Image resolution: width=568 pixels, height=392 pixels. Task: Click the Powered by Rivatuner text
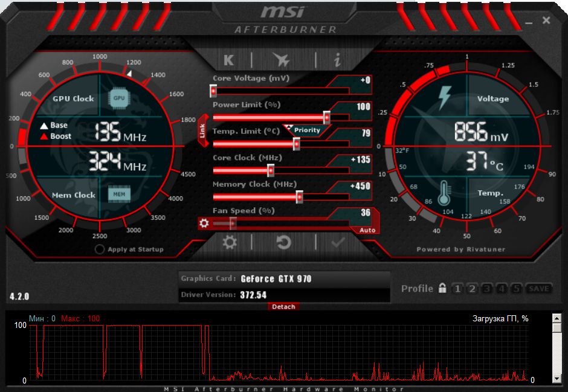[x=461, y=249]
